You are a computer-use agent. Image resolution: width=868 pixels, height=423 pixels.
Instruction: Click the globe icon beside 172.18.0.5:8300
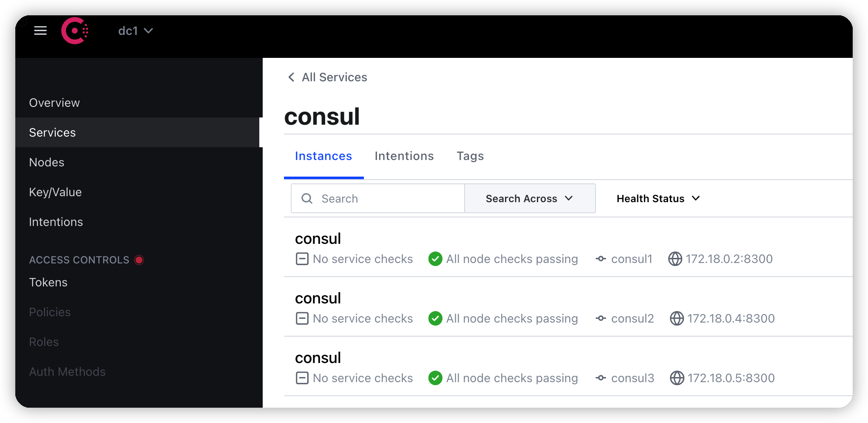coord(677,378)
